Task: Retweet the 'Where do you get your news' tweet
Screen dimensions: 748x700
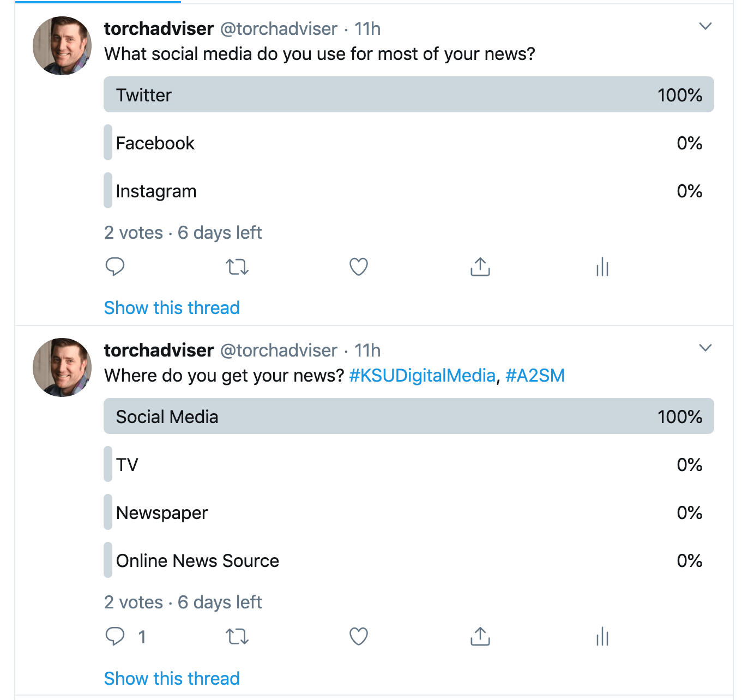Action: pos(237,636)
